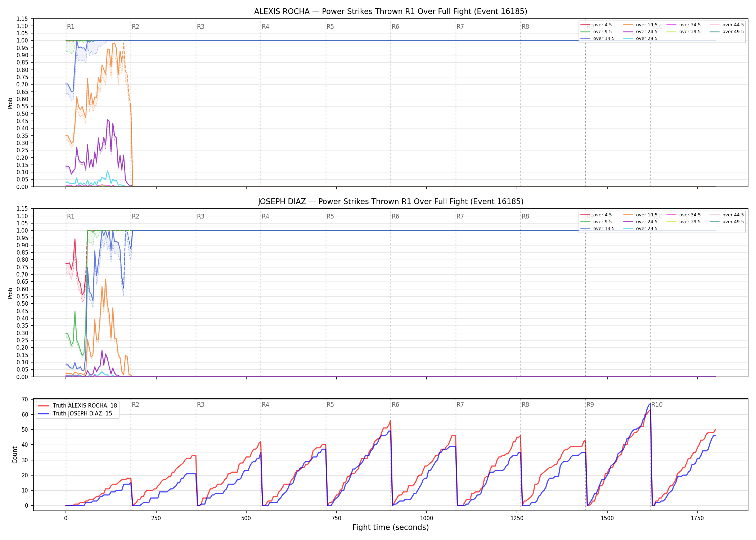Click 'over 39.5' in the Rocha chart legend
The height and width of the screenshot is (540, 756).
pyautogui.click(x=690, y=32)
